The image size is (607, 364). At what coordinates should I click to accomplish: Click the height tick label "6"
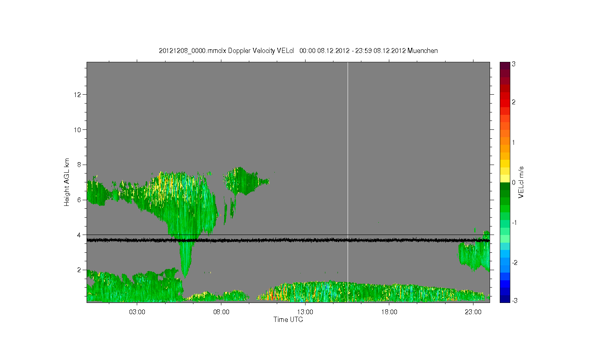click(80, 200)
